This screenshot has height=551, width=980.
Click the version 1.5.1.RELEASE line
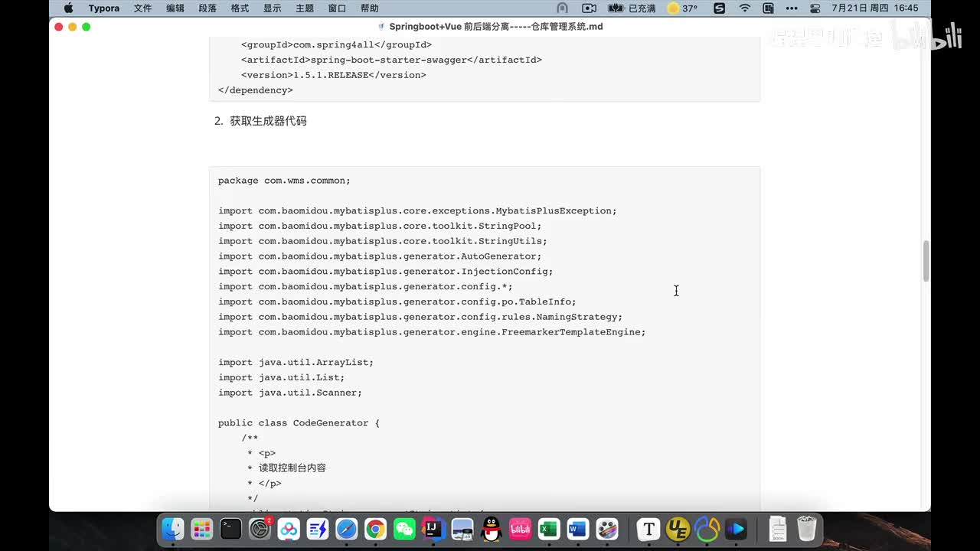334,75
